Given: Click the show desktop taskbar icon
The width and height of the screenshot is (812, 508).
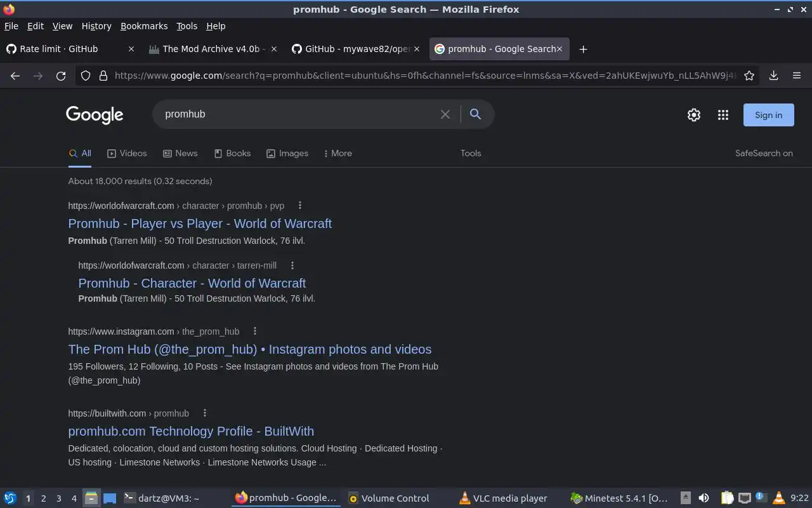Looking at the screenshot, I should point(110,498).
